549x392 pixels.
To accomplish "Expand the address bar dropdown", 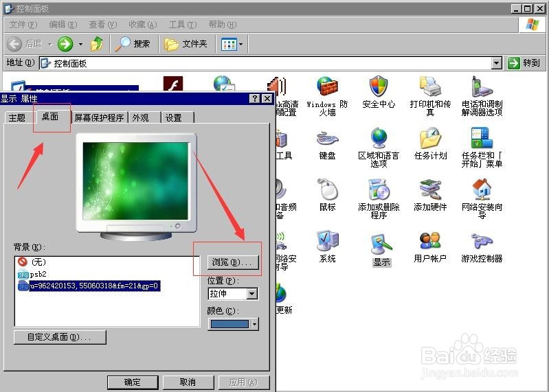I will [496, 63].
